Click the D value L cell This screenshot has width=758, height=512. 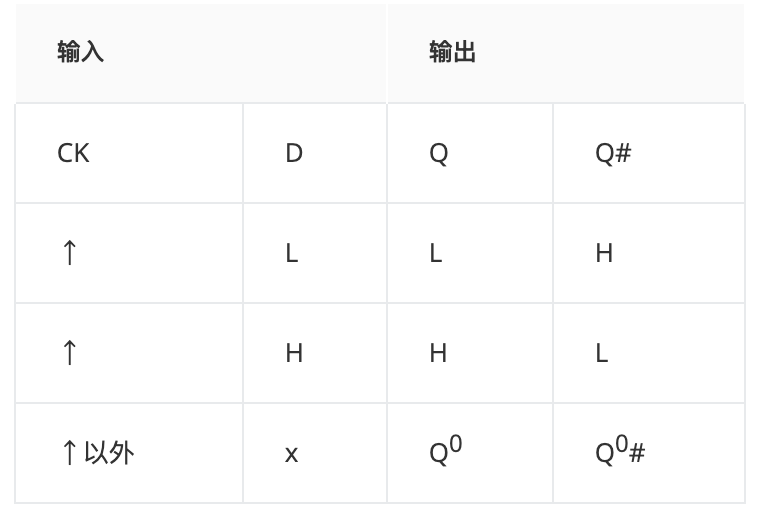(315, 253)
